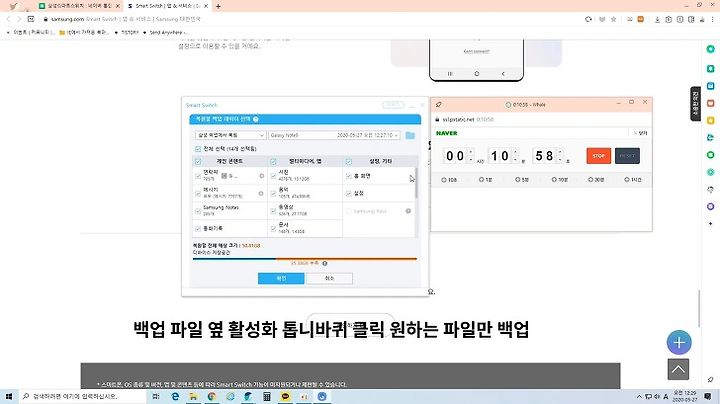The width and height of the screenshot is (720, 404).
Task: Open Galaxy Note8 backup date dropdown
Action: pos(334,135)
